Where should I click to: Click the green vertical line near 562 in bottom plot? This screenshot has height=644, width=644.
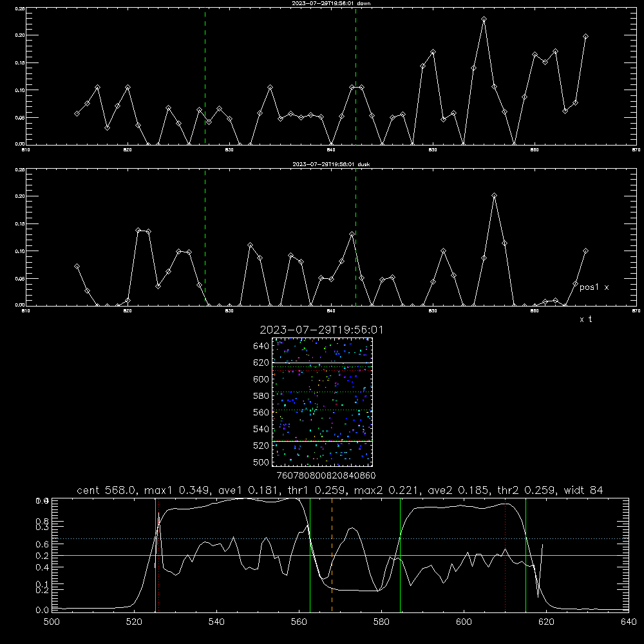click(x=310, y=554)
